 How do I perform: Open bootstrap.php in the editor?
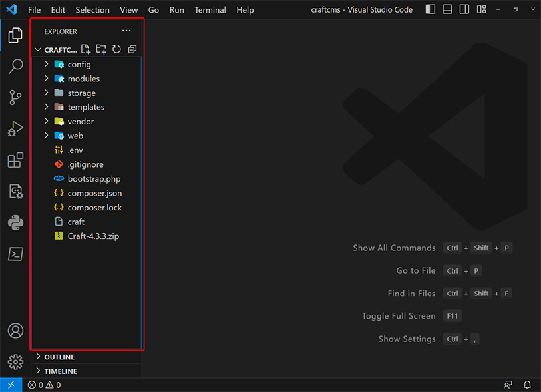(87, 179)
